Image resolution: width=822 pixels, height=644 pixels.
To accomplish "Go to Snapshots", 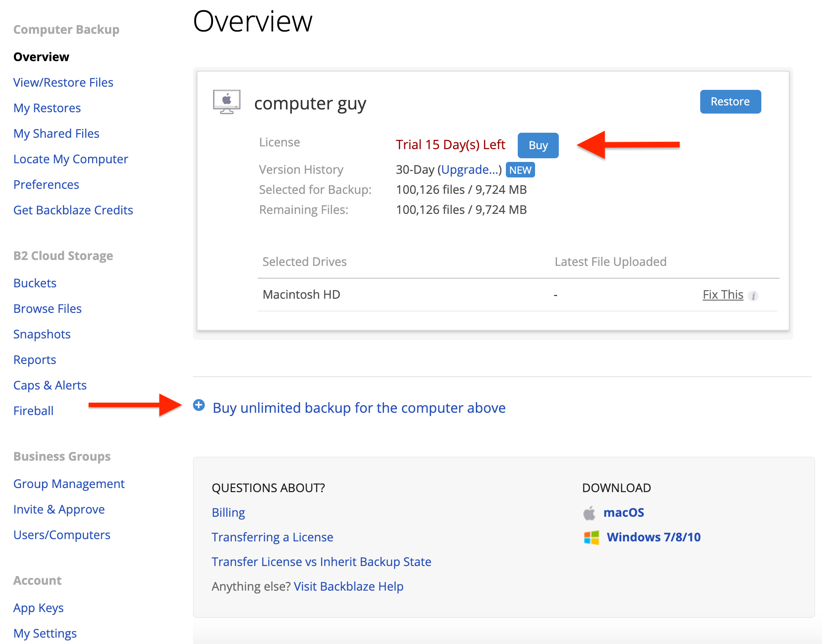I will (x=42, y=334).
